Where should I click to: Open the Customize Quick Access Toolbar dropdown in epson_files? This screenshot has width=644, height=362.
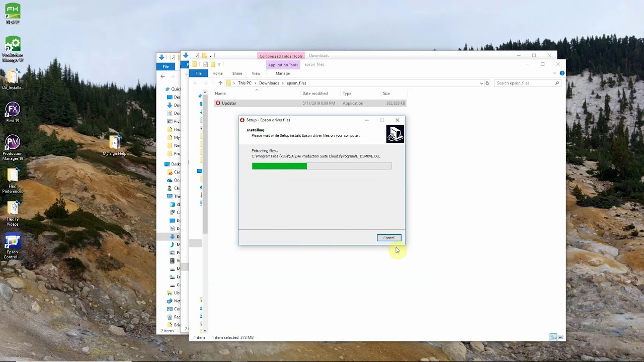(219, 64)
